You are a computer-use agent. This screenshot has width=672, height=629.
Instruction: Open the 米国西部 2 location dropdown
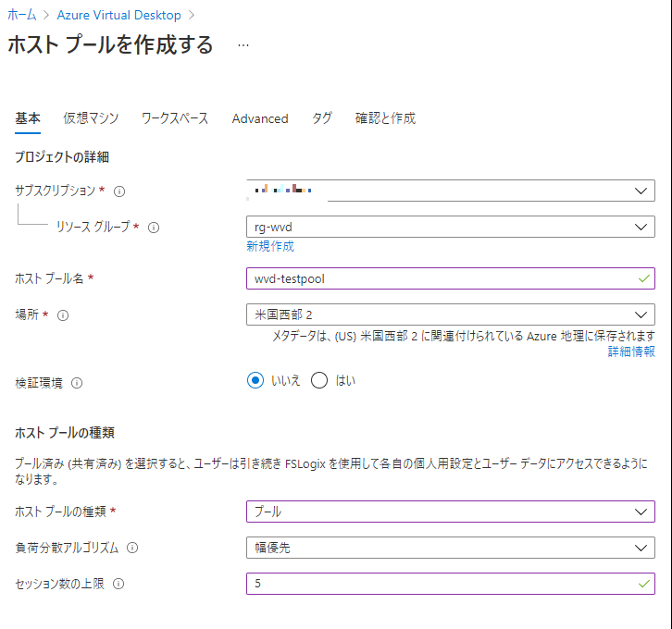pos(451,314)
